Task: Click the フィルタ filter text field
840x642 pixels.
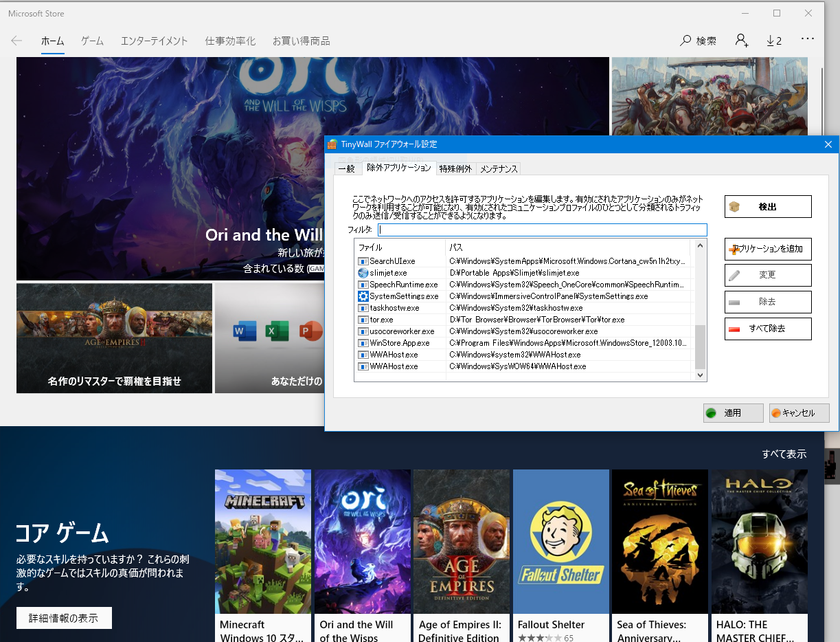Action: click(542, 230)
